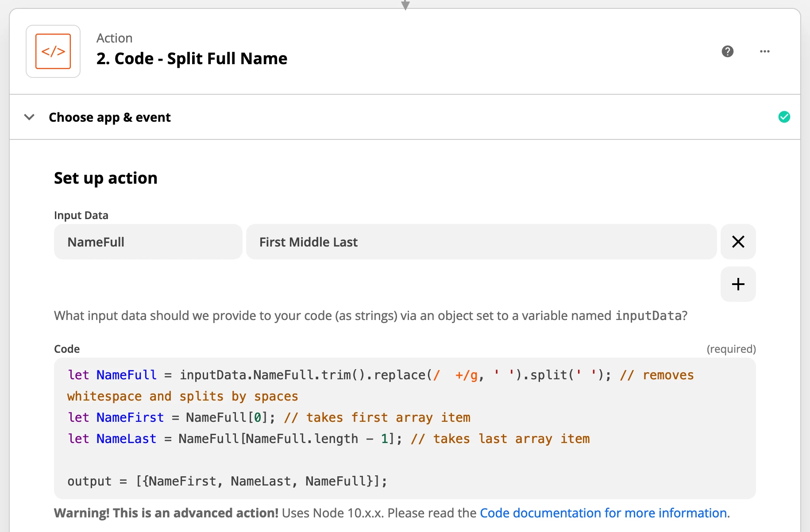Expand the Set up action section header

pos(105,178)
